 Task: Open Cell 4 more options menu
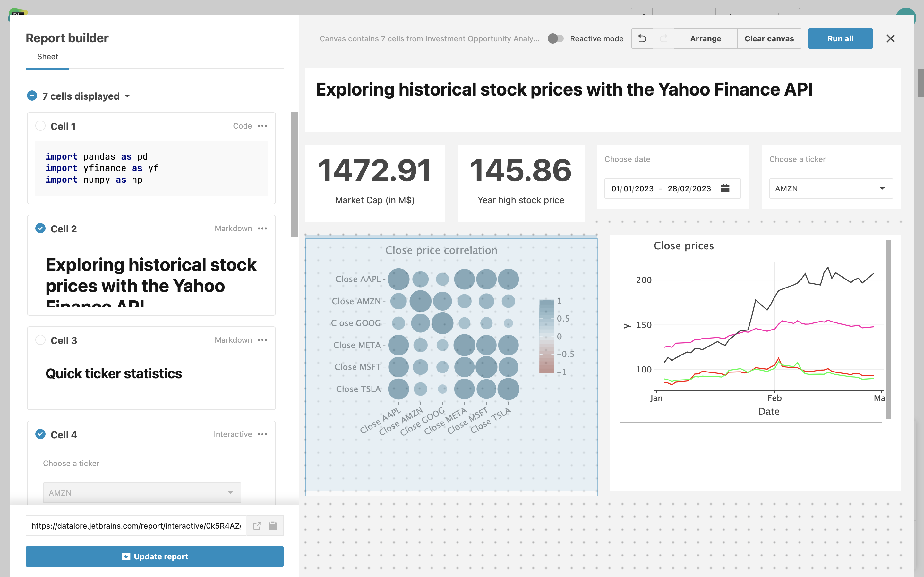pos(263,434)
